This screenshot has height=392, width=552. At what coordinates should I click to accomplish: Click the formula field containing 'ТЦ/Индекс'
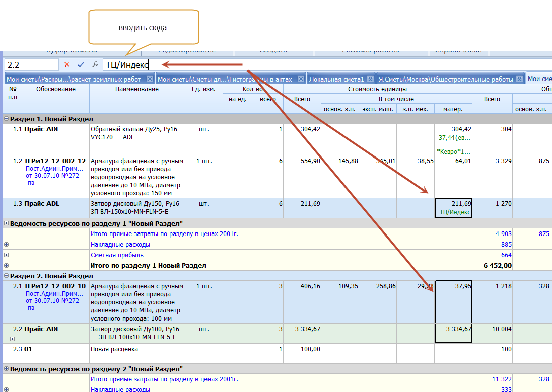coord(327,65)
